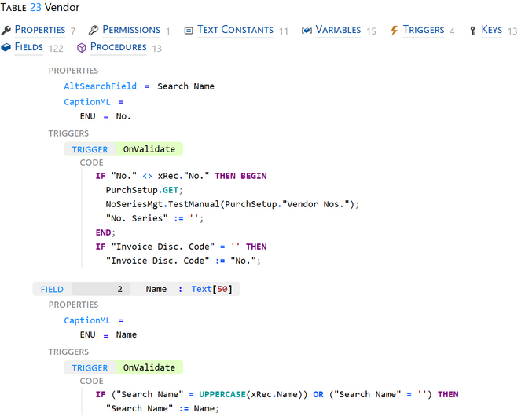Click the "Invoice Disc. Code" := "No." line

(x=183, y=261)
